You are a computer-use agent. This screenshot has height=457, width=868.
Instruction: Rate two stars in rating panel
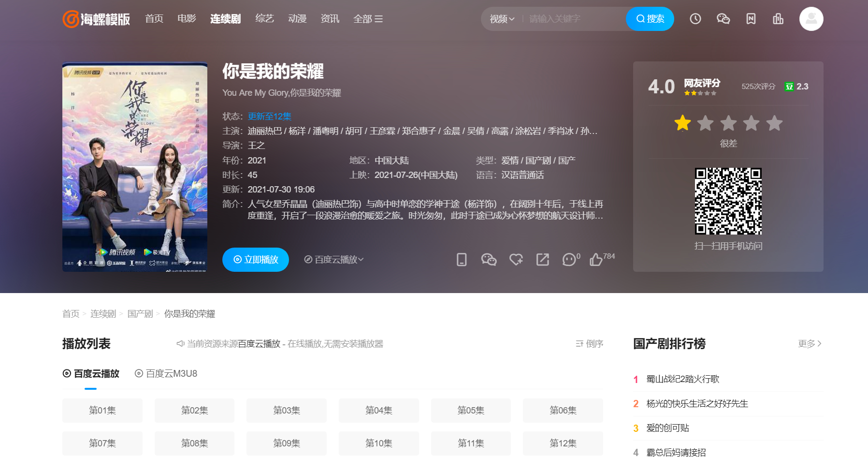click(x=706, y=123)
